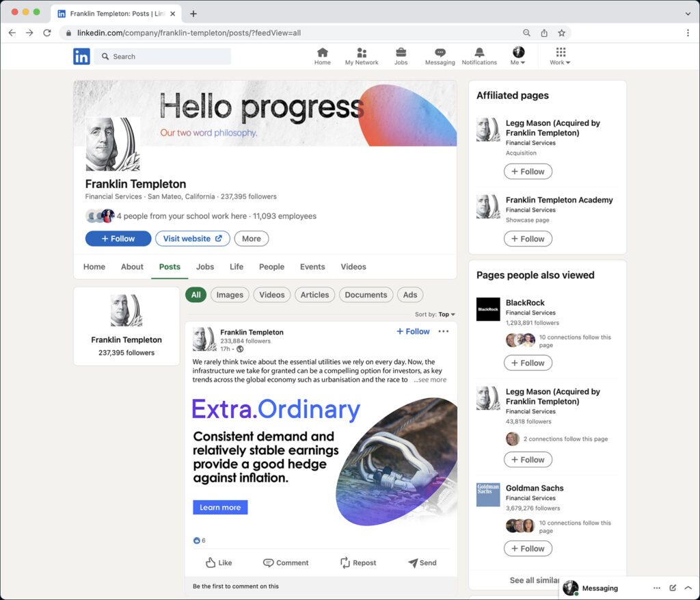Open the Events tab
700x600 pixels.
[312, 267]
